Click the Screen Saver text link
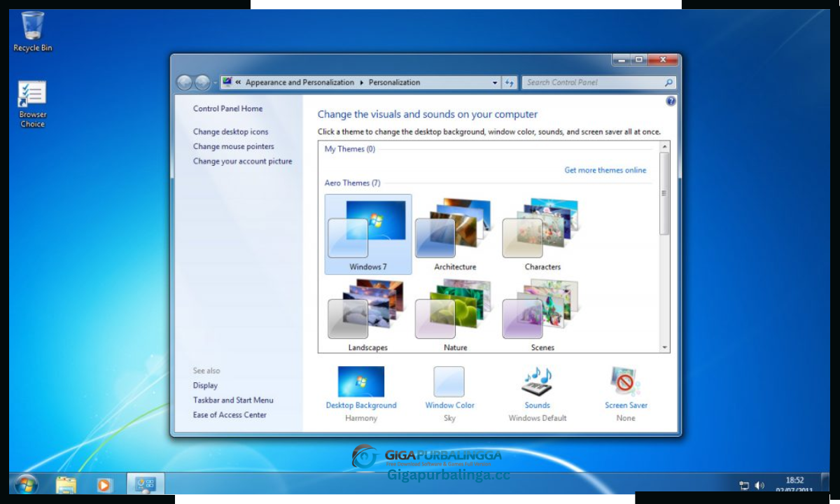Screen dimensions: 840x504 point(626,405)
